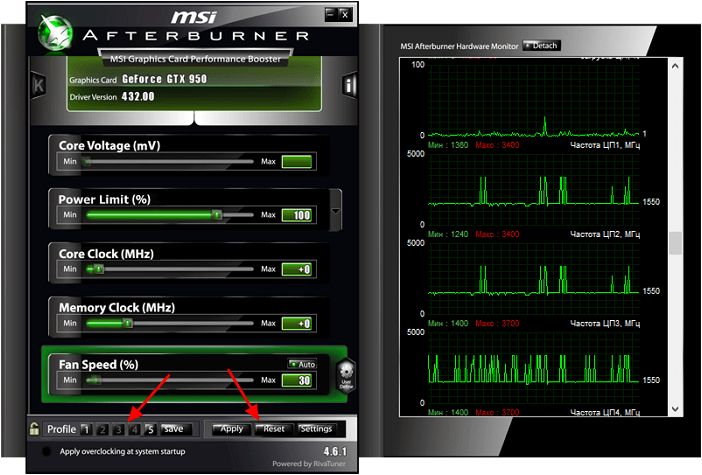Click the Fan Speed value field
702x475 pixels.
tap(297, 380)
